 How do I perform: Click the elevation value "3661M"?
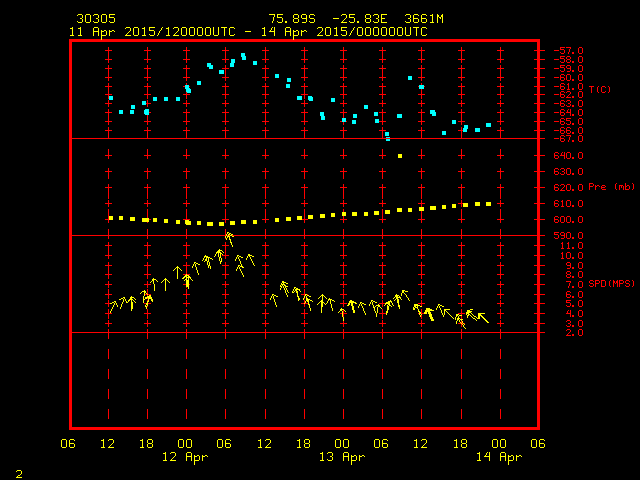tap(424, 19)
